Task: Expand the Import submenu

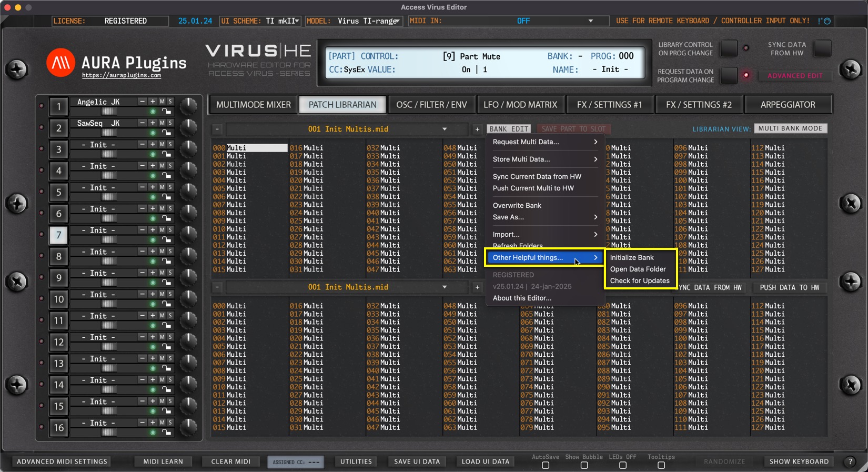Action: point(544,235)
